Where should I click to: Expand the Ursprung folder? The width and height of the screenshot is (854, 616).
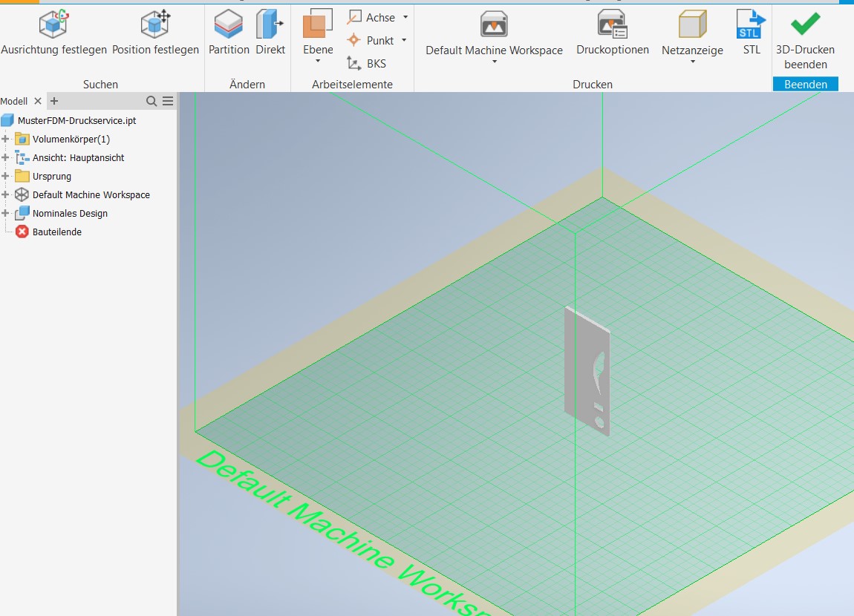click(x=5, y=176)
